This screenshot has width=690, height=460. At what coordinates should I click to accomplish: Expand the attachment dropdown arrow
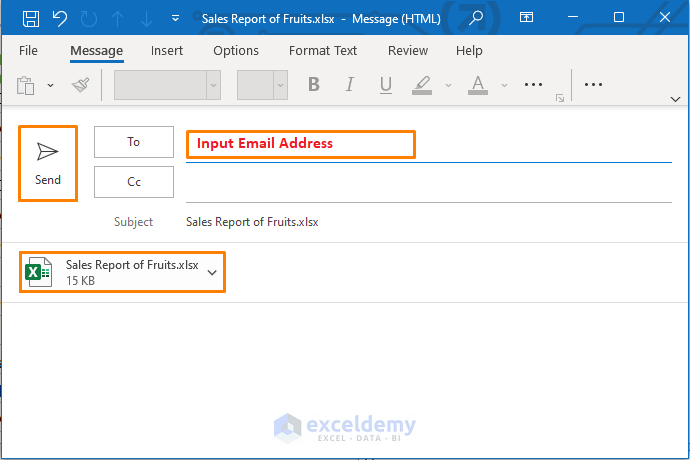[x=212, y=272]
